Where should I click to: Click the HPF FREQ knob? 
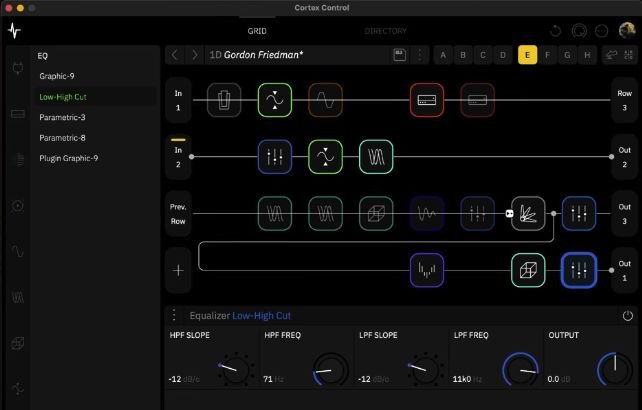331,369
